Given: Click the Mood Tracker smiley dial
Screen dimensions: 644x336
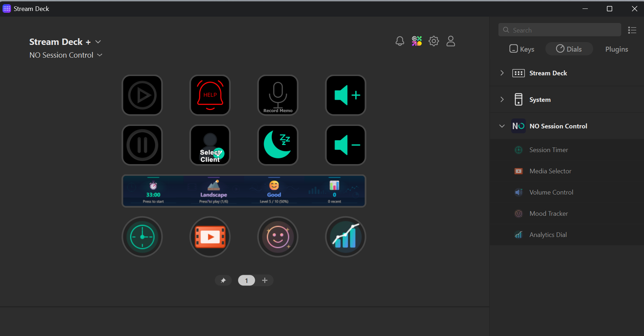Looking at the screenshot, I should pos(278,237).
